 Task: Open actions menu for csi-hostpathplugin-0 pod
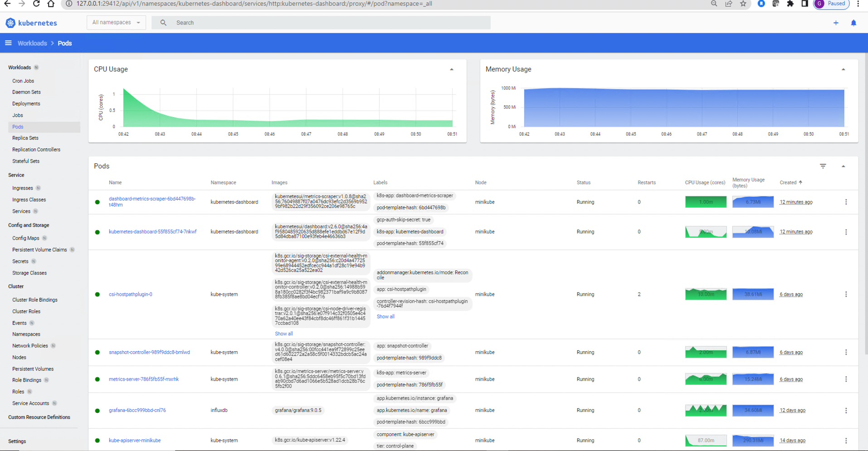[x=846, y=294]
